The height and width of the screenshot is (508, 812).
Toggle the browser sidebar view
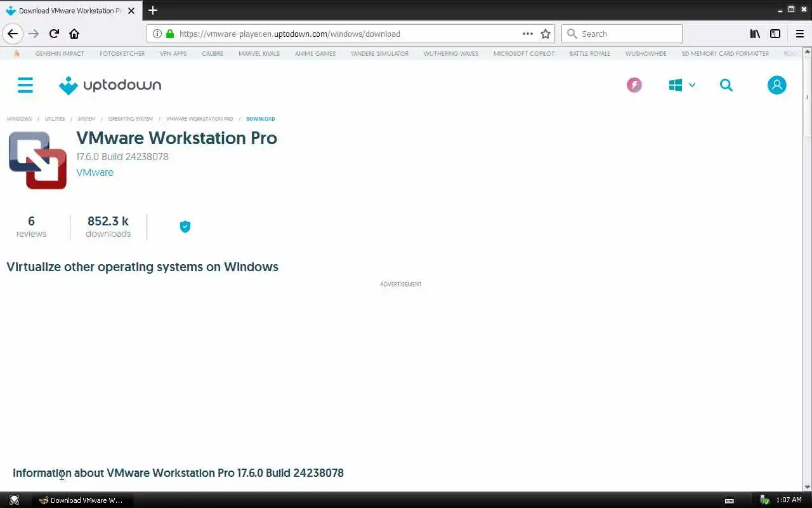[x=775, y=34]
